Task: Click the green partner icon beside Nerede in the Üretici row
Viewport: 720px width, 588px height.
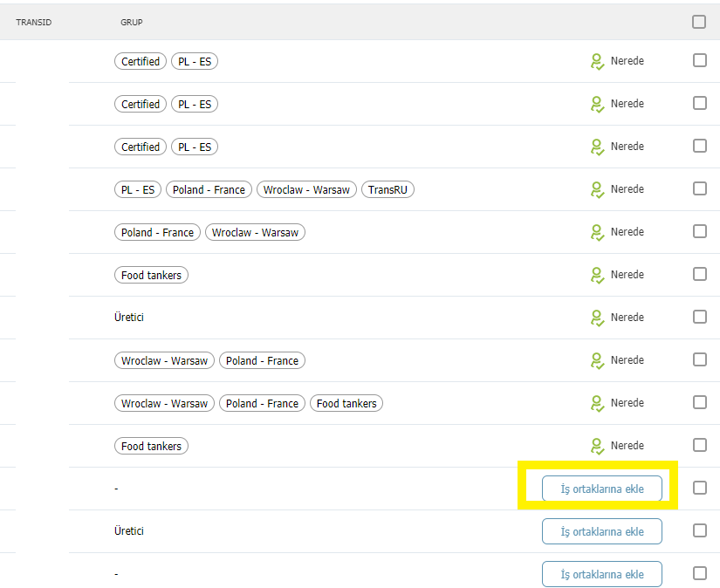Action: click(597, 318)
